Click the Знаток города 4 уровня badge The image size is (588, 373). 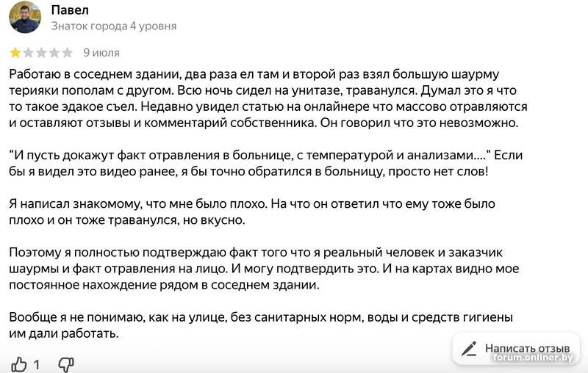[x=113, y=26]
